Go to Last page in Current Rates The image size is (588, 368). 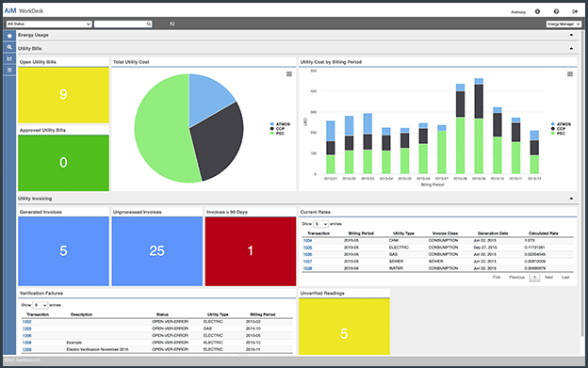pos(565,278)
